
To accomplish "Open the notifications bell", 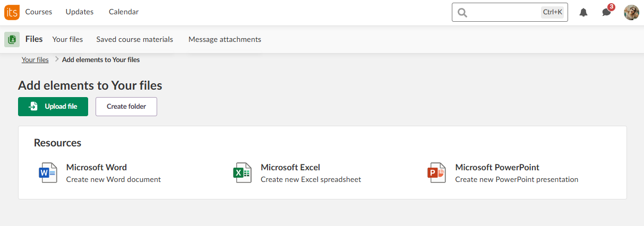I will pyautogui.click(x=583, y=12).
